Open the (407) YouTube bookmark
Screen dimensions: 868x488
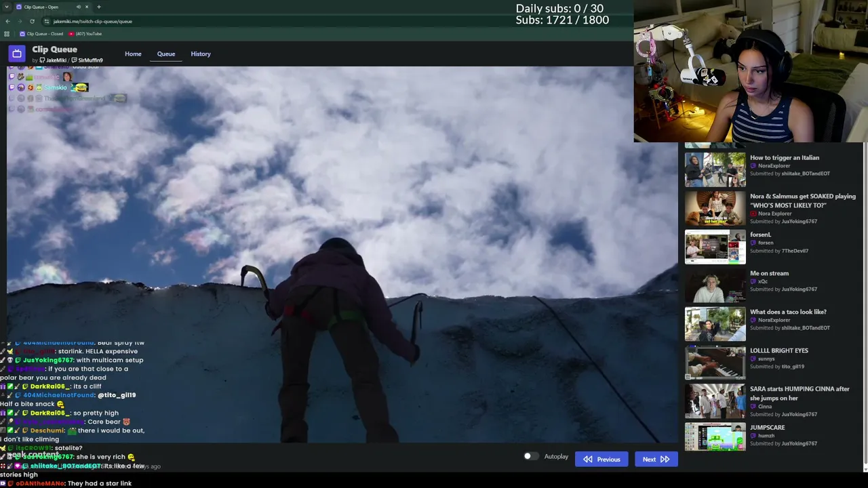coord(85,34)
